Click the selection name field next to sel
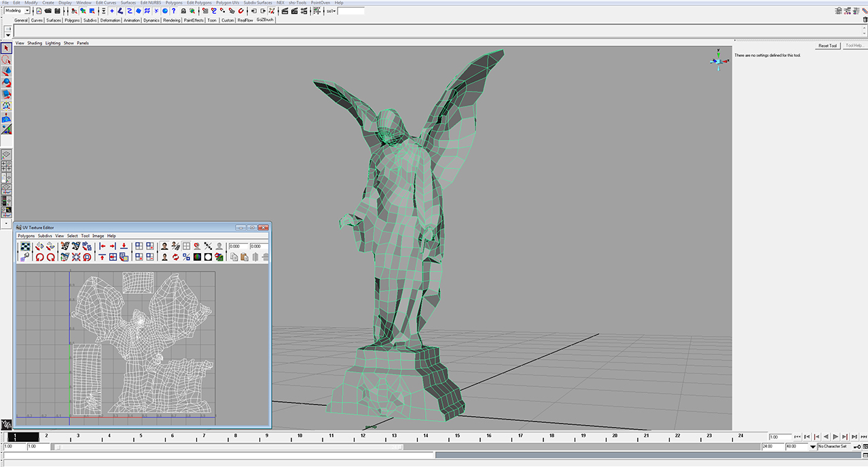Screen dimensions: 868x467 pos(350,11)
